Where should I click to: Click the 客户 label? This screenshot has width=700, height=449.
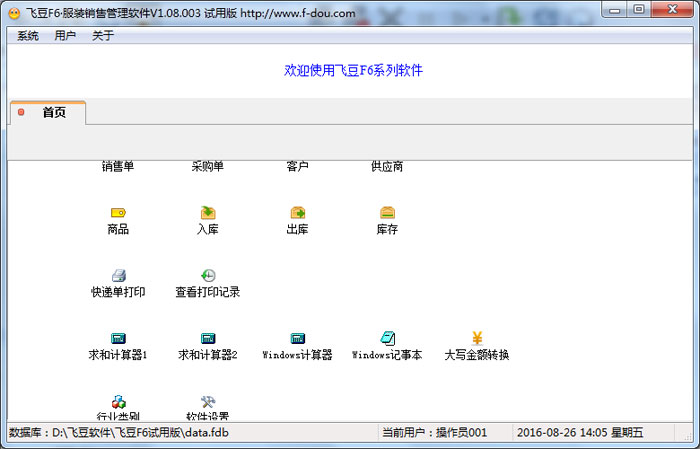(x=297, y=166)
